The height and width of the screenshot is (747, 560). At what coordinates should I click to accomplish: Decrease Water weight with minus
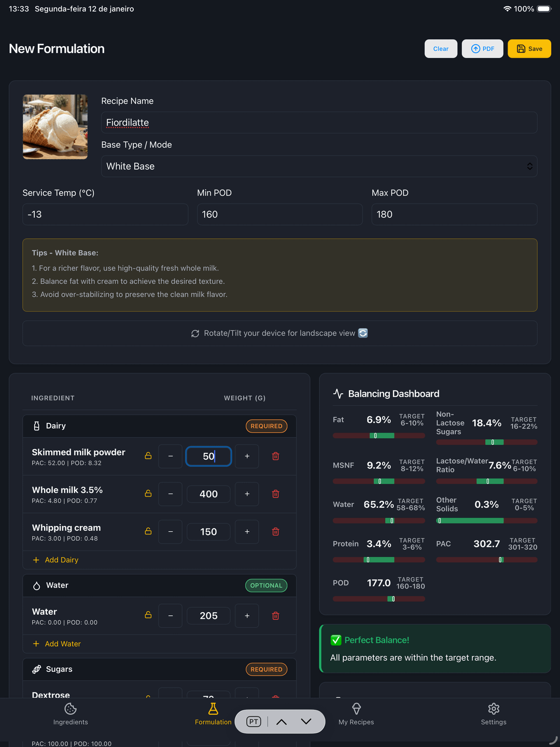171,616
